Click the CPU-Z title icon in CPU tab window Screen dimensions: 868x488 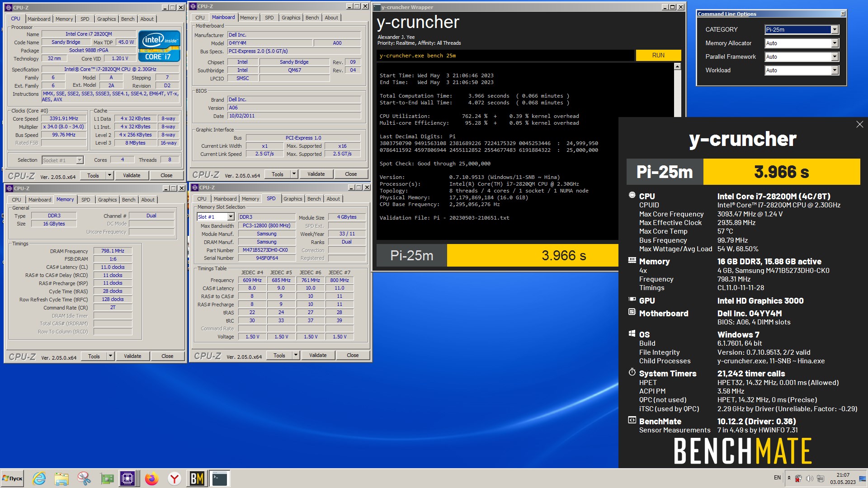pos(9,8)
